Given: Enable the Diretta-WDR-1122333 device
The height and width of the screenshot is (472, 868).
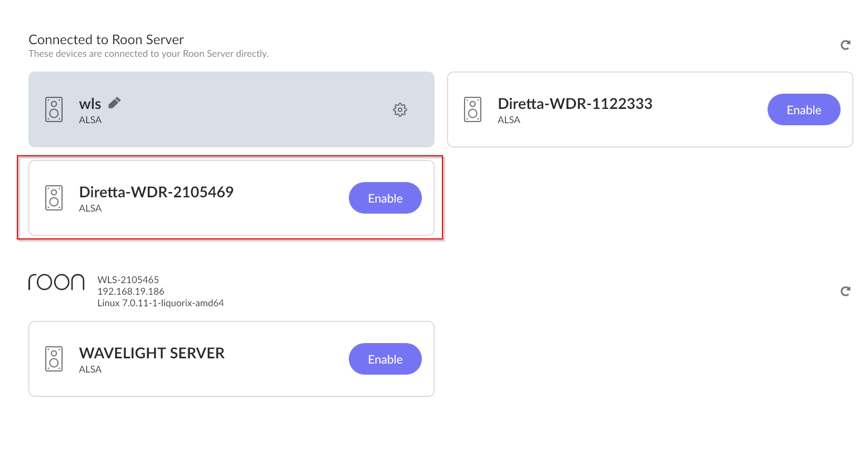Looking at the screenshot, I should click(x=804, y=109).
